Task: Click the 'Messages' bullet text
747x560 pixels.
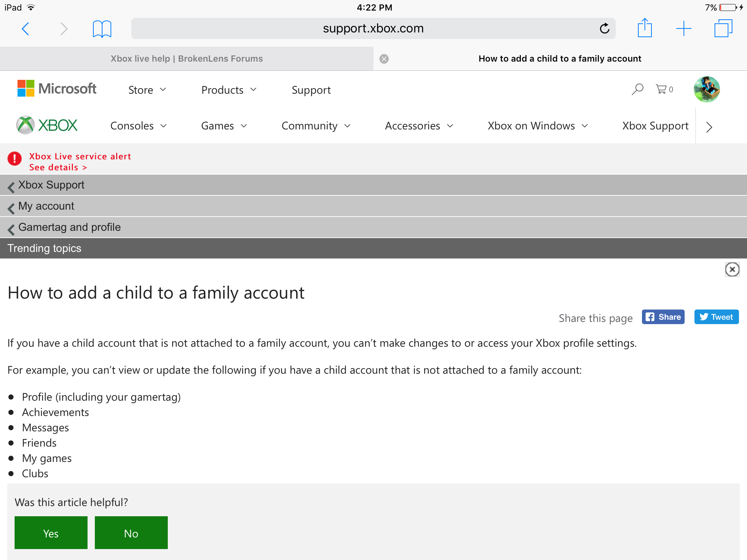Action: 45,428
